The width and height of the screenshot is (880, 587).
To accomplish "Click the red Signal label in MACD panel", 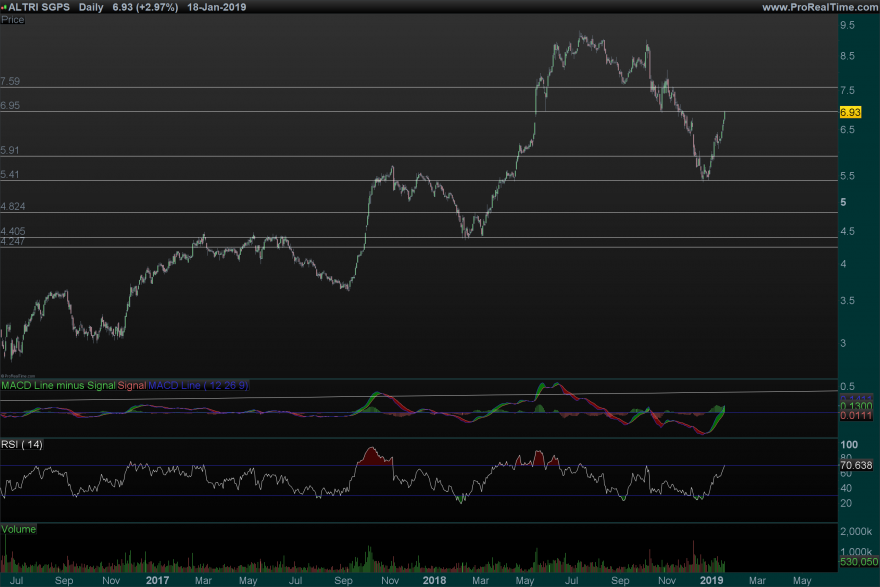I will [132, 385].
